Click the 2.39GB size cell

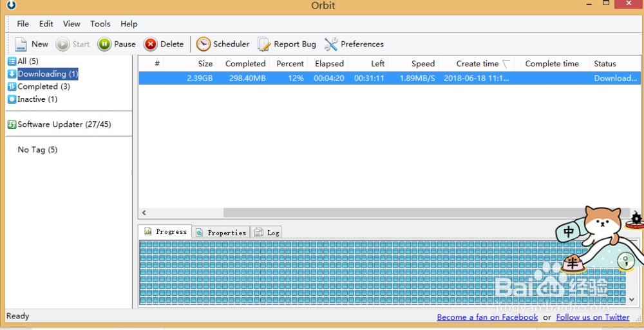pos(200,78)
